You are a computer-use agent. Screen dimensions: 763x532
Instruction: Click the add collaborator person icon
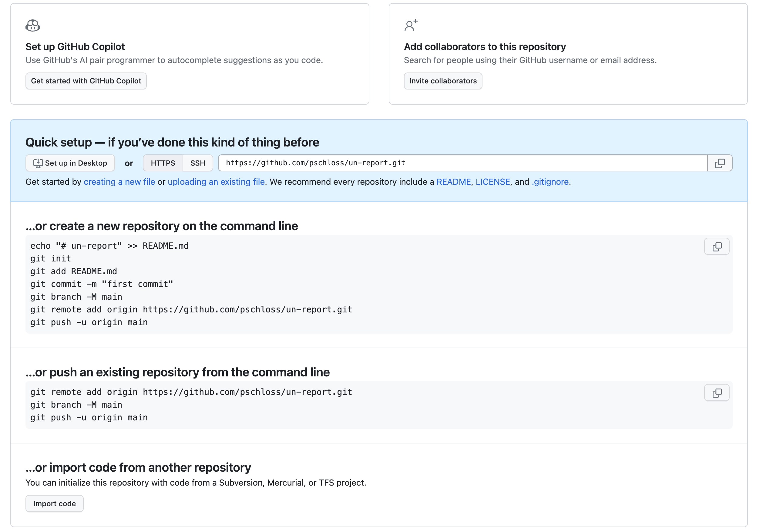[411, 25]
